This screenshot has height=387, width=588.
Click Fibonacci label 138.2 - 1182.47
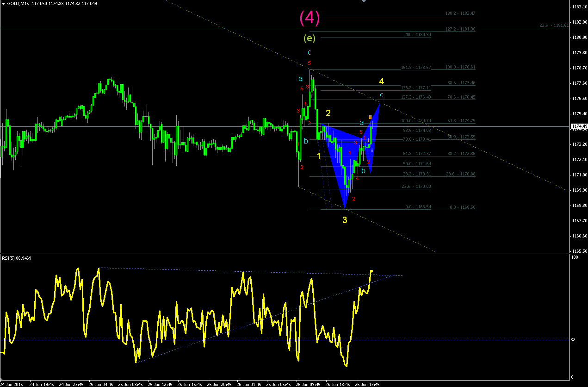click(460, 13)
